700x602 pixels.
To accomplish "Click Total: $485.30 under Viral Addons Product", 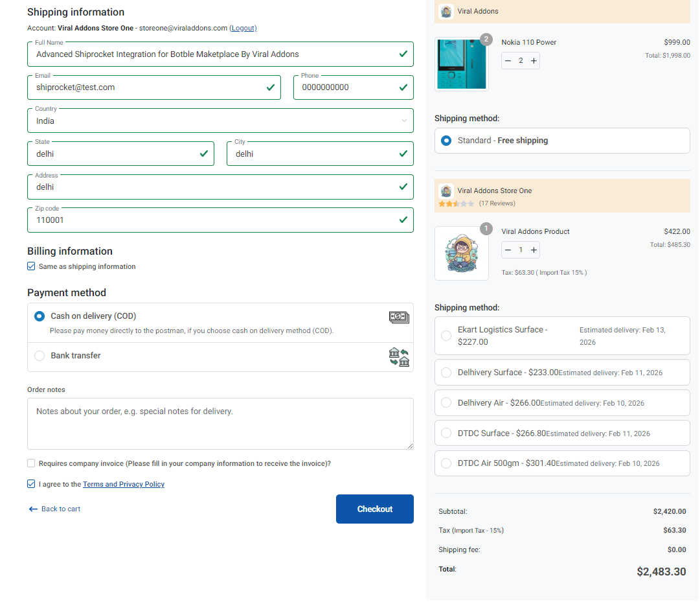I will (670, 245).
